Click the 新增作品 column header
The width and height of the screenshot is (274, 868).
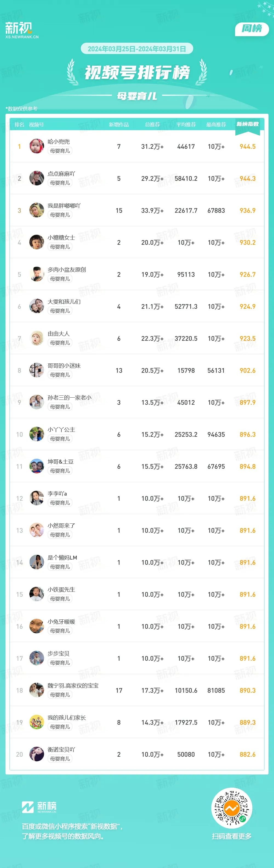[119, 125]
